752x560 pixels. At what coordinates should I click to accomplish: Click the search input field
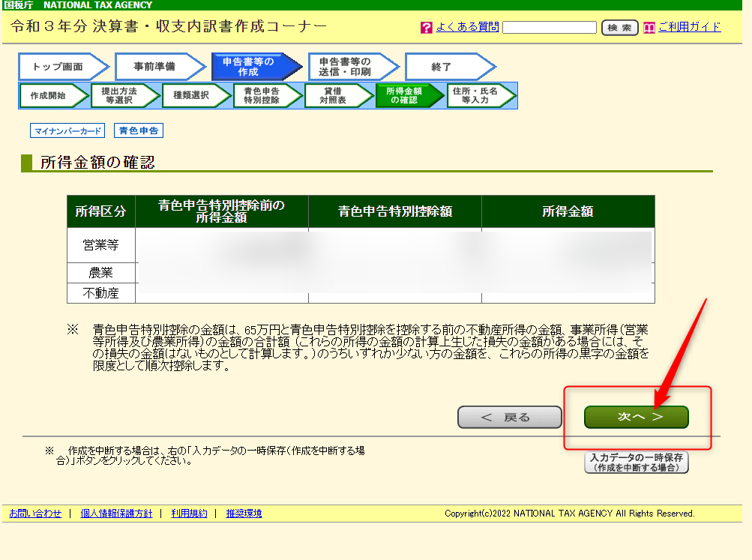pyautogui.click(x=549, y=28)
